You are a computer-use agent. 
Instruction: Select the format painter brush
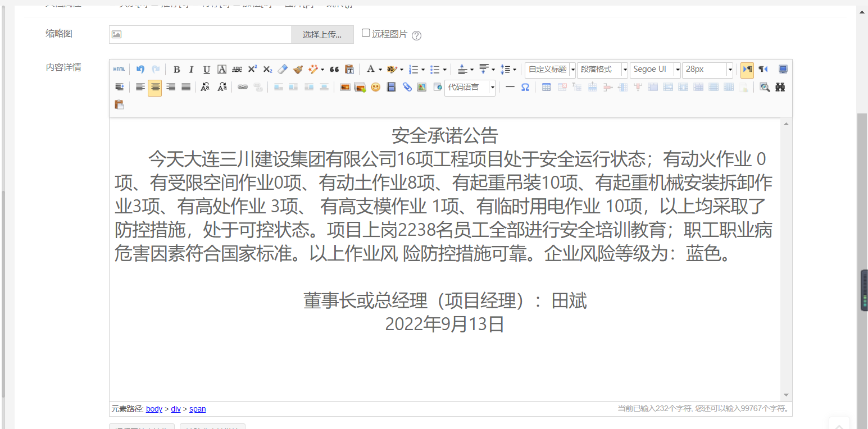(x=298, y=69)
